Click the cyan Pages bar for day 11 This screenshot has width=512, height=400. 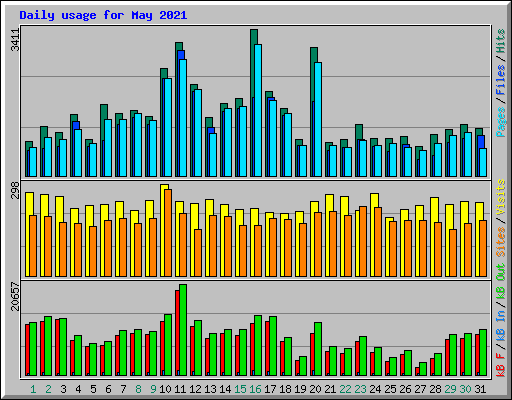pos(183,118)
